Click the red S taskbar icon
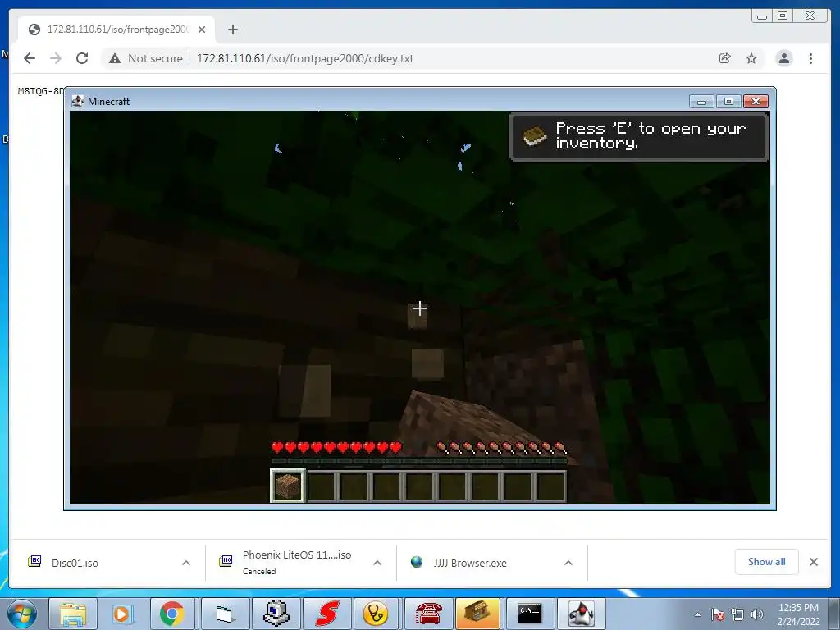This screenshot has width=840, height=630. 326,614
